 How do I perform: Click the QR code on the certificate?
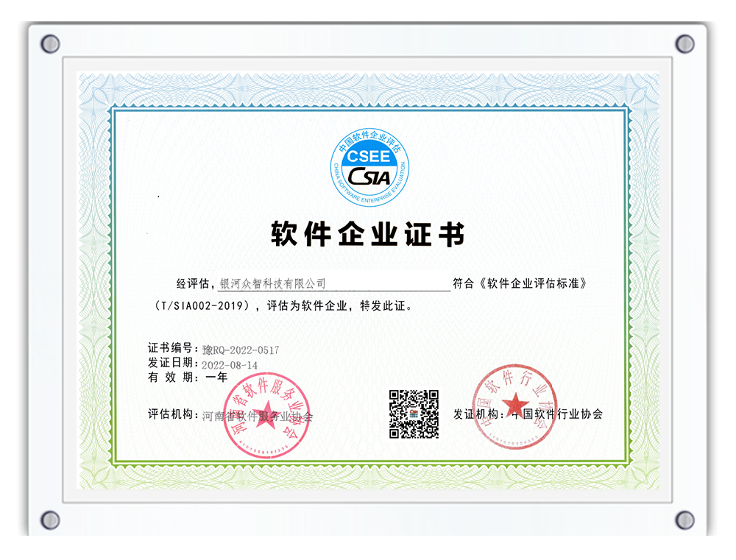[x=414, y=414]
